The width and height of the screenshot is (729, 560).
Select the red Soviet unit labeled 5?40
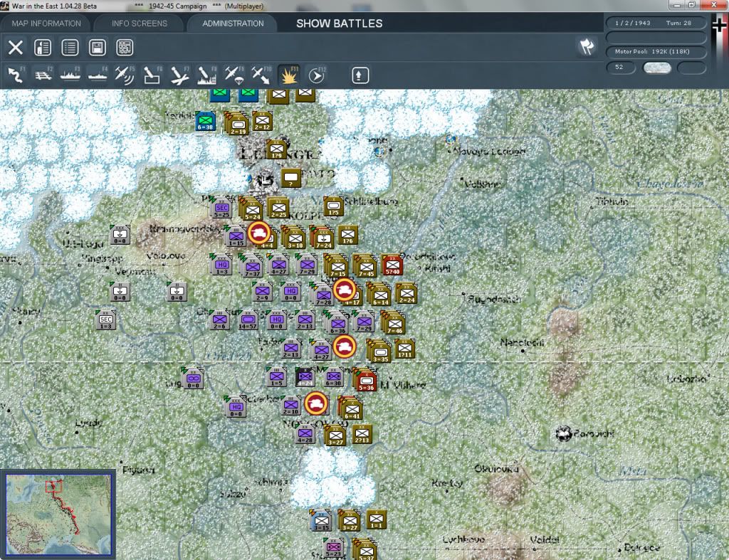click(392, 265)
